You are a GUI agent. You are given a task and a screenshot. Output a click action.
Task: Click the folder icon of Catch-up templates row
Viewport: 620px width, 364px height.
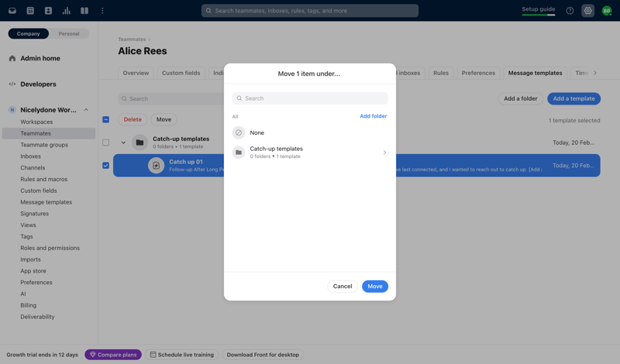coord(139,143)
